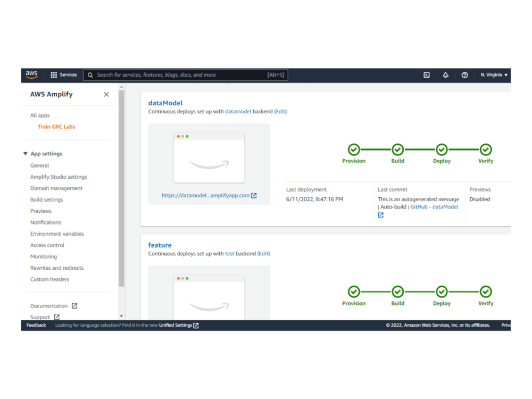Click the Unified Settings external link icon
The height and width of the screenshot is (399, 532).
click(196, 326)
